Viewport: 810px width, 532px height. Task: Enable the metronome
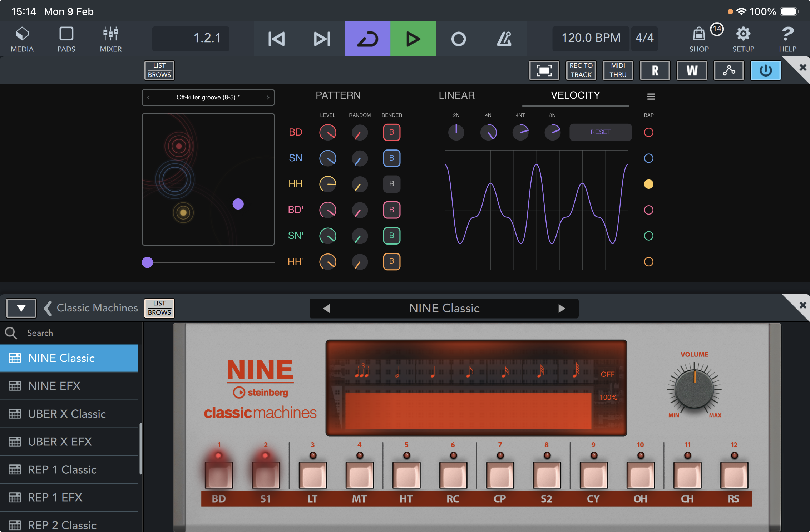pos(504,39)
